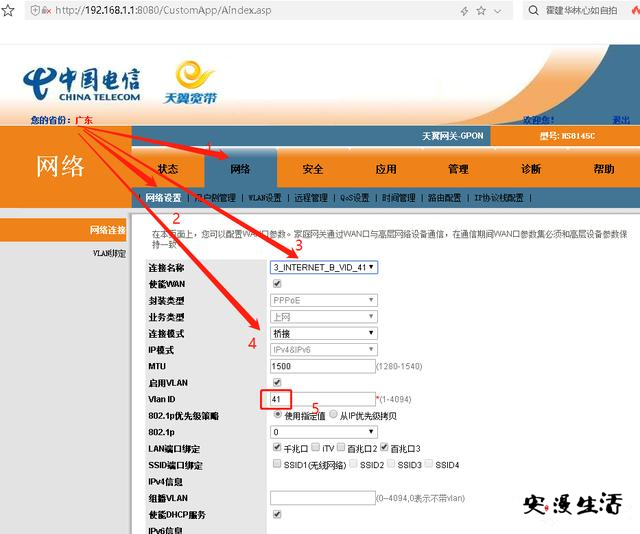Select the 路由配置 submenu

click(x=444, y=198)
